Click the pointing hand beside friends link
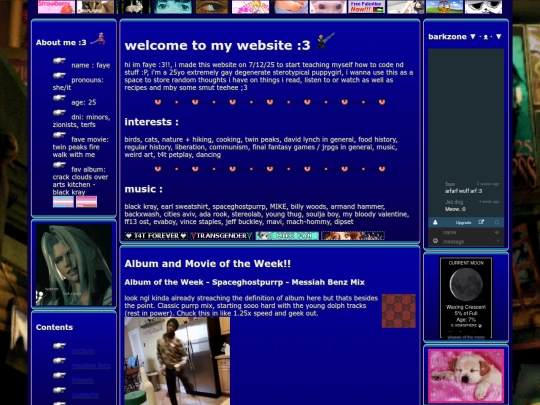540x405 pixels. [59, 375]
